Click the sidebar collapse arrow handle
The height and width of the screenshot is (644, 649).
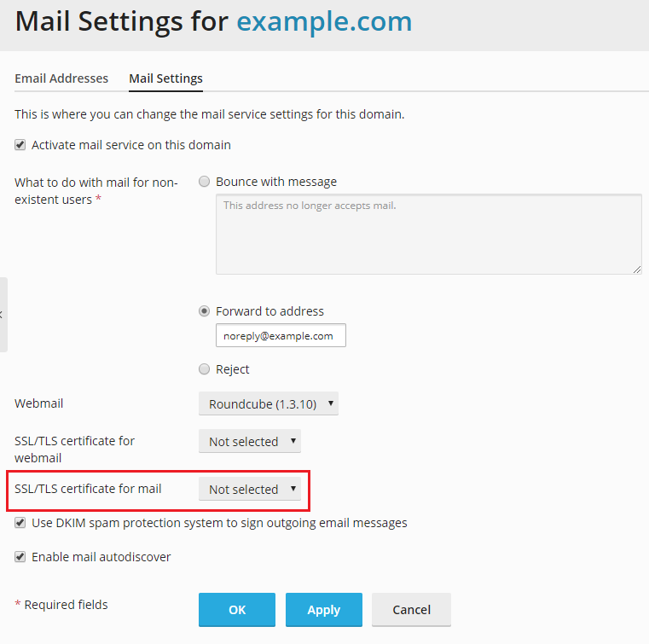pos(3,314)
